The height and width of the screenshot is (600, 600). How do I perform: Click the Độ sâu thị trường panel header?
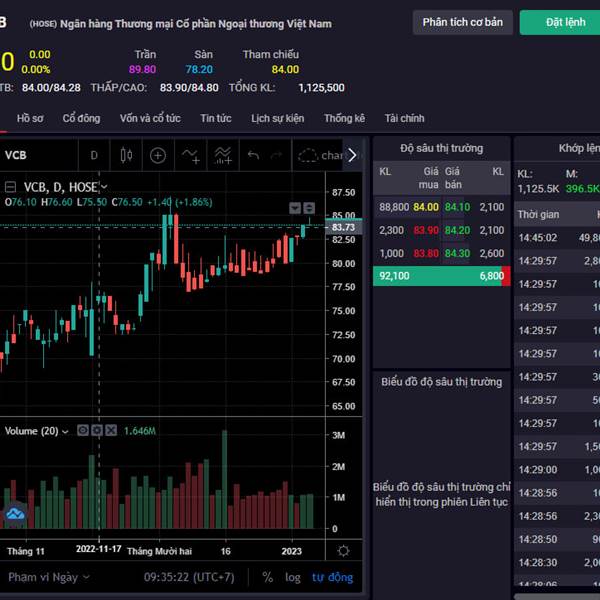click(442, 148)
